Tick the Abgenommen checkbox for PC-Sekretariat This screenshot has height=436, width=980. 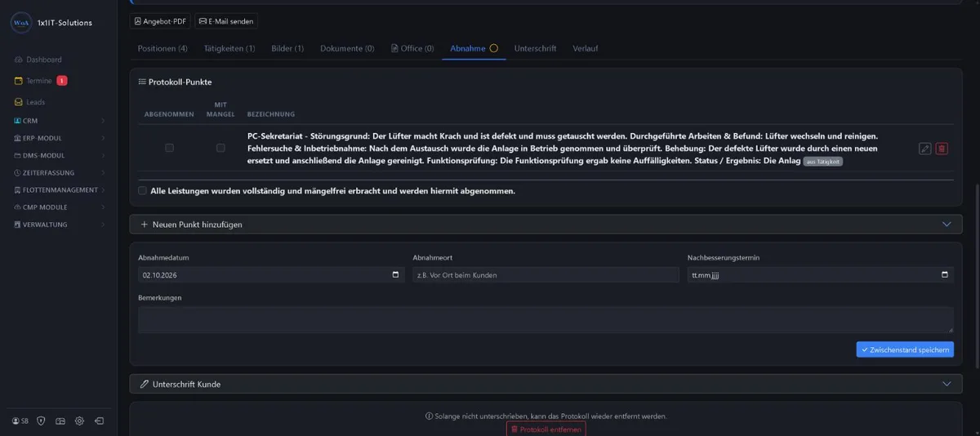pos(169,148)
